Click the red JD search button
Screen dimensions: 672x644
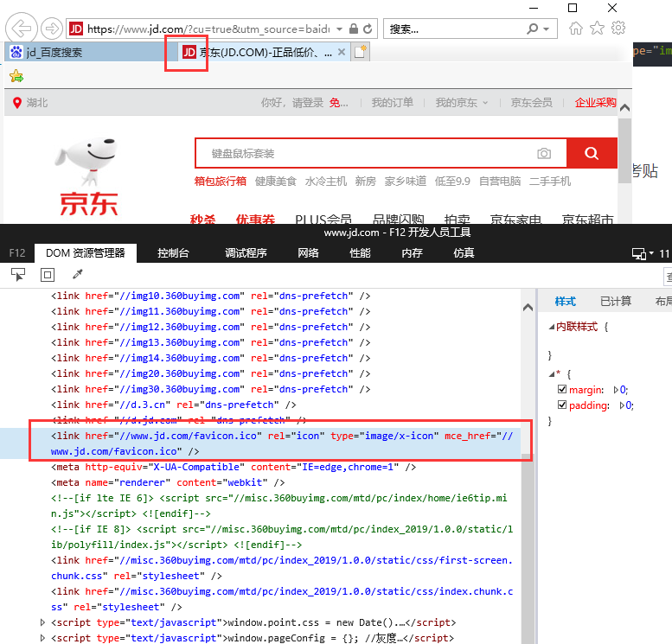(592, 153)
